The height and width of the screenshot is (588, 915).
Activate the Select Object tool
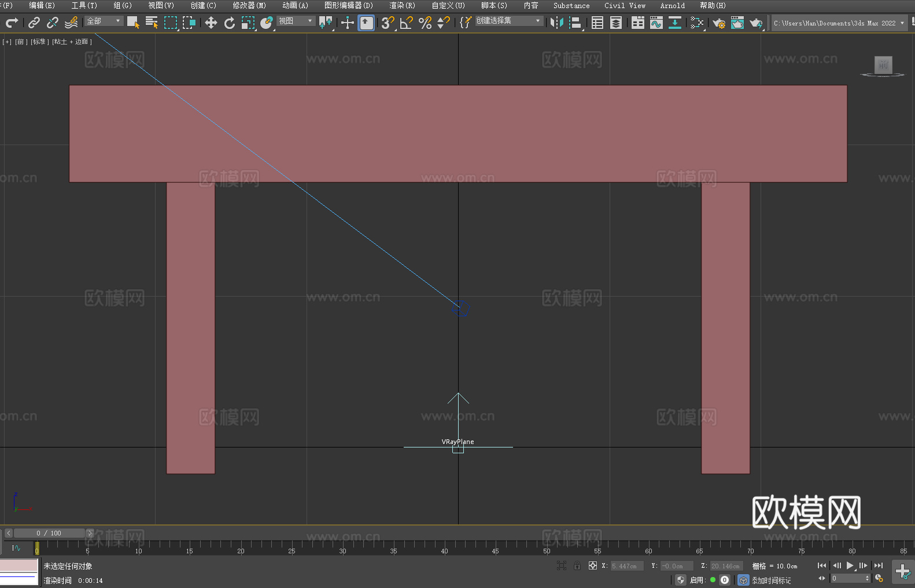click(133, 23)
